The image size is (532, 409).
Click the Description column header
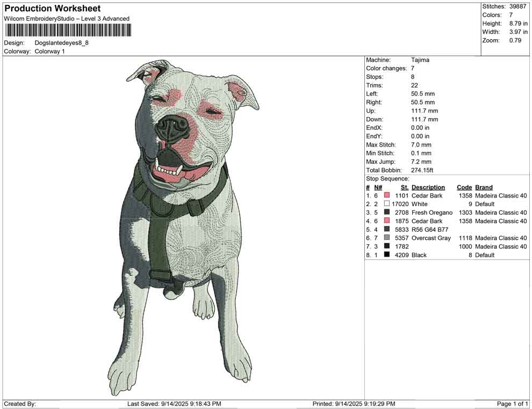pyautogui.click(x=428, y=187)
